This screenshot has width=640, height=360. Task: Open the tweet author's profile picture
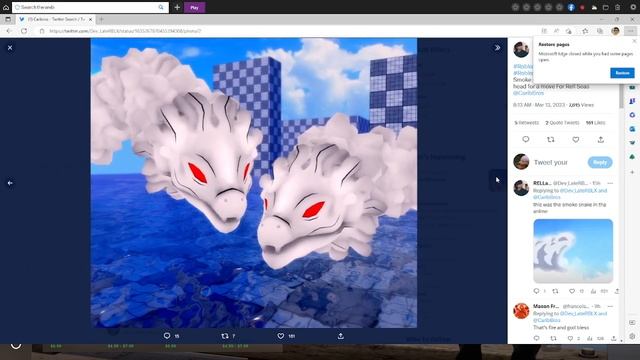click(x=521, y=50)
